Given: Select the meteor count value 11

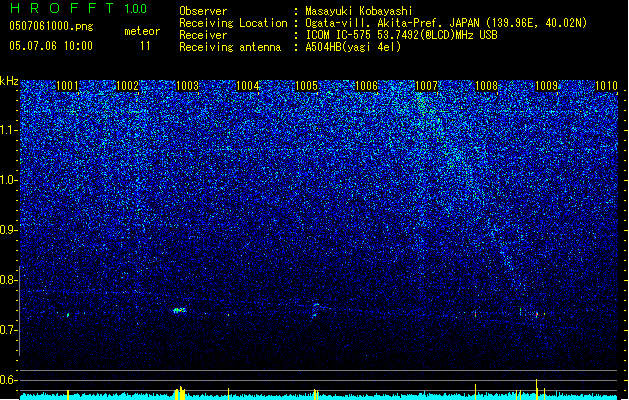Looking at the screenshot, I should coord(145,46).
